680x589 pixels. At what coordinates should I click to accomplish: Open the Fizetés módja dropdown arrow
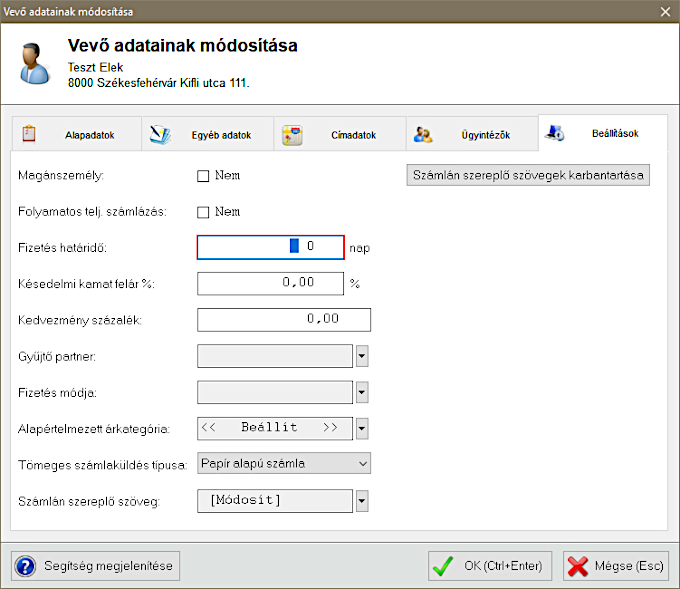362,392
